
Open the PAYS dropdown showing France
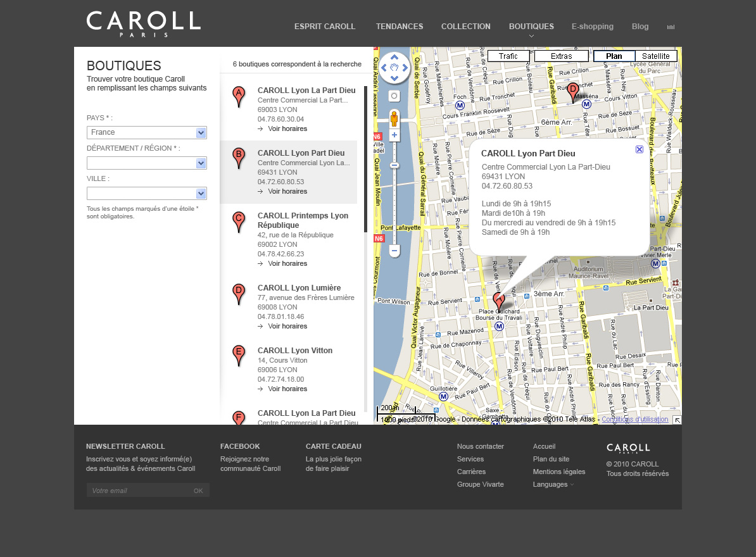click(x=146, y=132)
